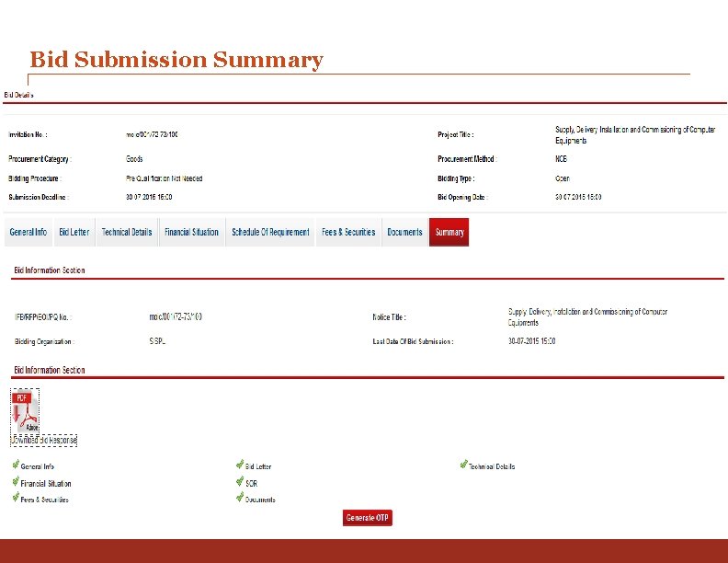Click the Submission Deadline date value
This screenshot has width=728, height=563.
point(149,197)
